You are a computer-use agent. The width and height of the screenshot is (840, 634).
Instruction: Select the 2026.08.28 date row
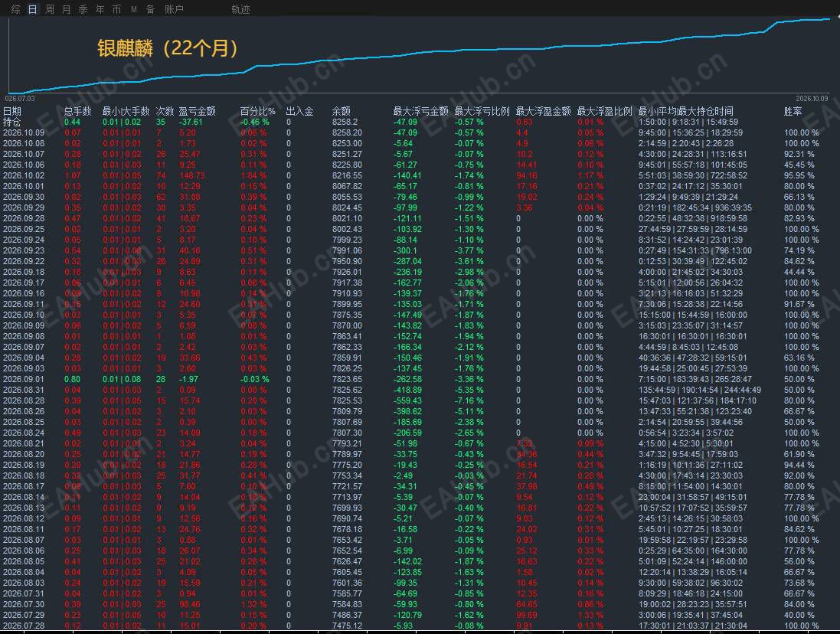point(420,400)
